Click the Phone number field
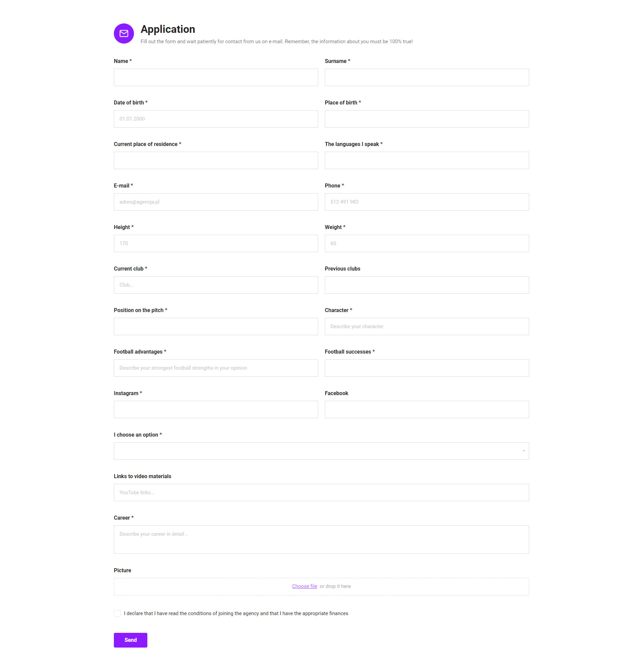 pyautogui.click(x=427, y=202)
